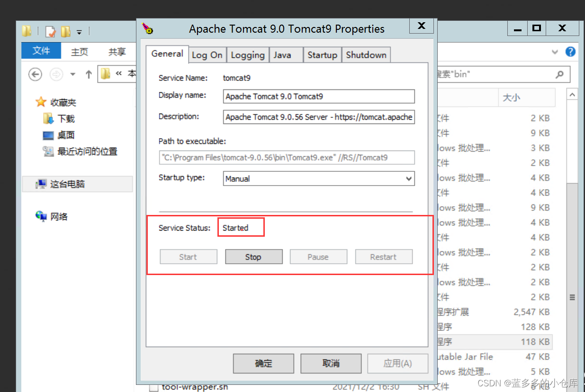Open the Explorer help question-mark icon

(571, 52)
